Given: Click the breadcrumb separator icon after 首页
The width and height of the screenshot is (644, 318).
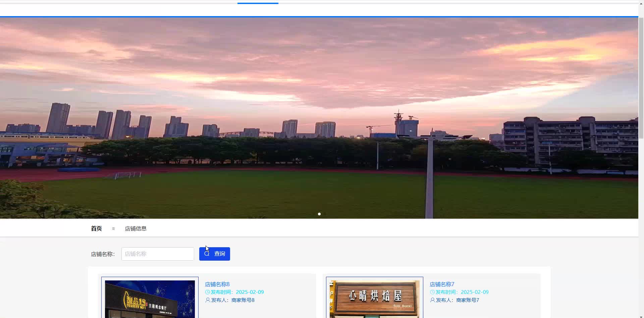Looking at the screenshot, I should pos(113,228).
